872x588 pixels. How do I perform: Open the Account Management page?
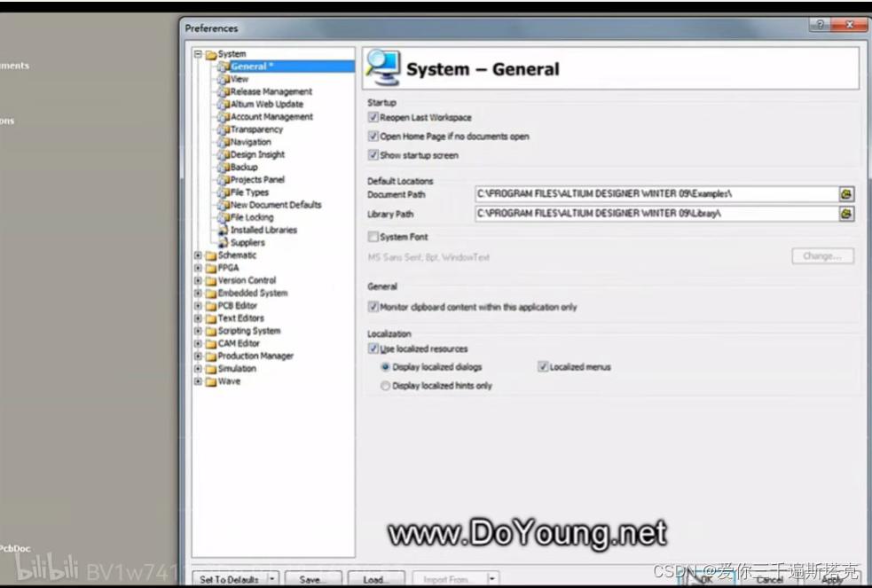pyautogui.click(x=271, y=117)
